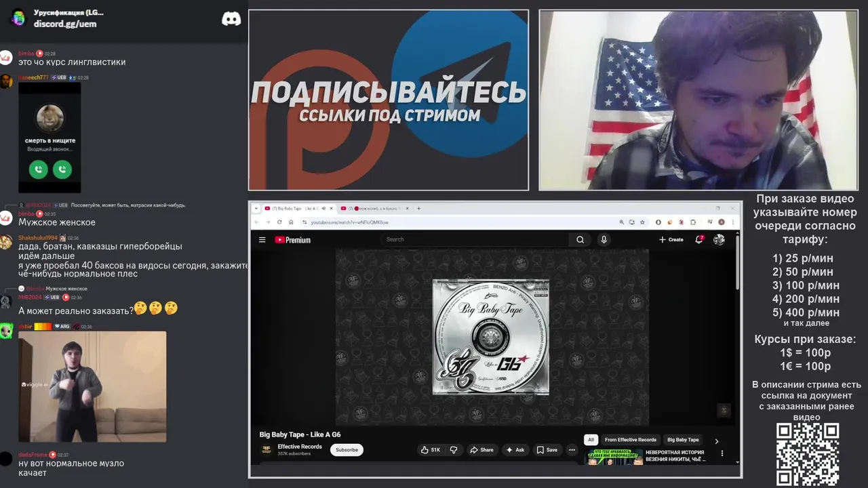Open the incoming call image from ianeech777
The width and height of the screenshot is (868, 488).
click(50, 138)
